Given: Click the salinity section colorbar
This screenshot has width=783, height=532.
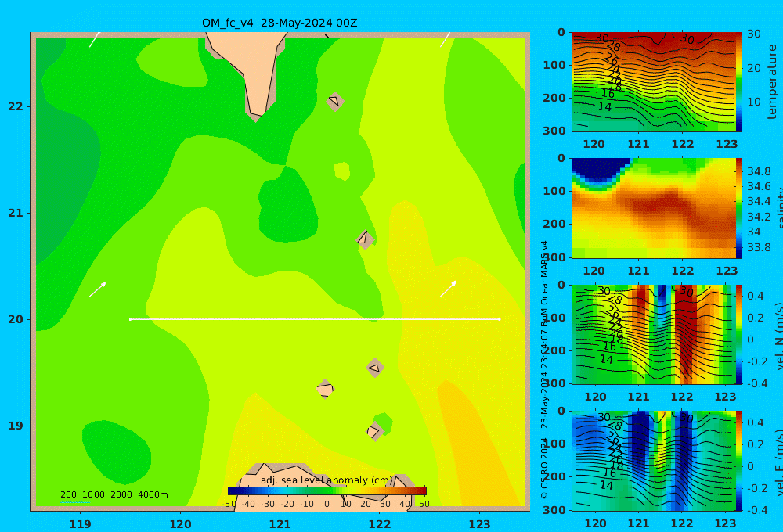Looking at the screenshot, I should (x=739, y=208).
